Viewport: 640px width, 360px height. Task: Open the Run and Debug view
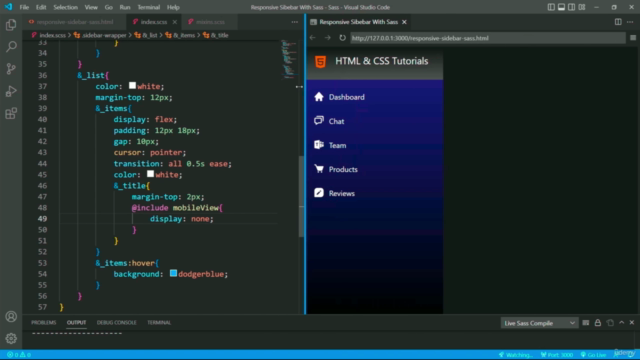coord(11,91)
